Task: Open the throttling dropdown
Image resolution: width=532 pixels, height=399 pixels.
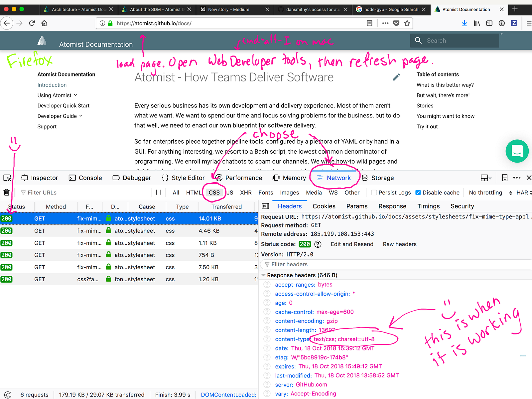Action: pos(490,193)
